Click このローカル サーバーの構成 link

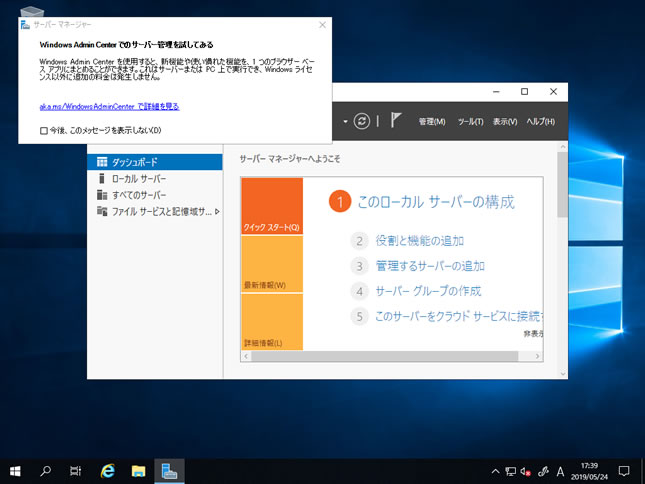436,202
